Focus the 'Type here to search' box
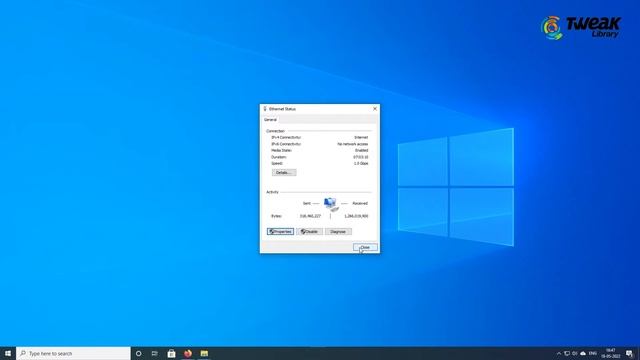The width and height of the screenshot is (640, 360). pyautogui.click(x=73, y=353)
